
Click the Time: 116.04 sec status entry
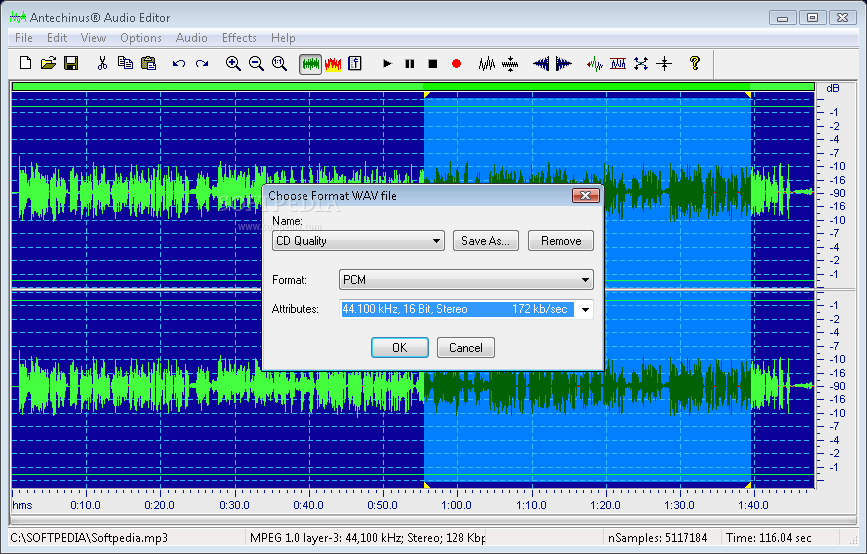(x=769, y=537)
